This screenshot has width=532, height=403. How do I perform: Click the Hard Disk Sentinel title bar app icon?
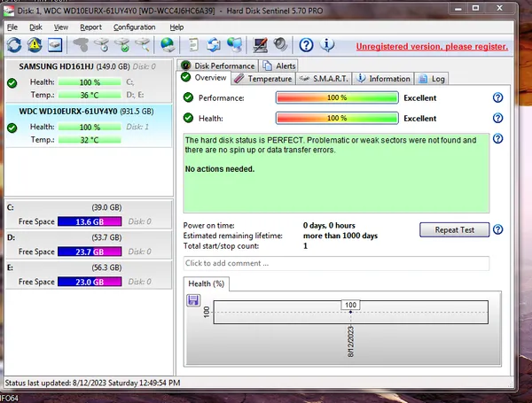(x=9, y=11)
